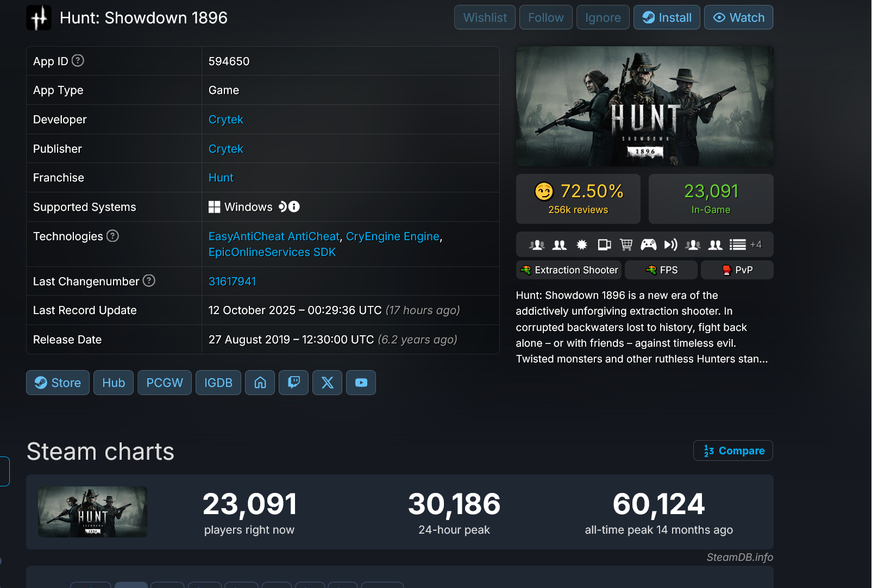The width and height of the screenshot is (872, 588).
Task: Open the YouTube icon link
Action: (x=361, y=383)
